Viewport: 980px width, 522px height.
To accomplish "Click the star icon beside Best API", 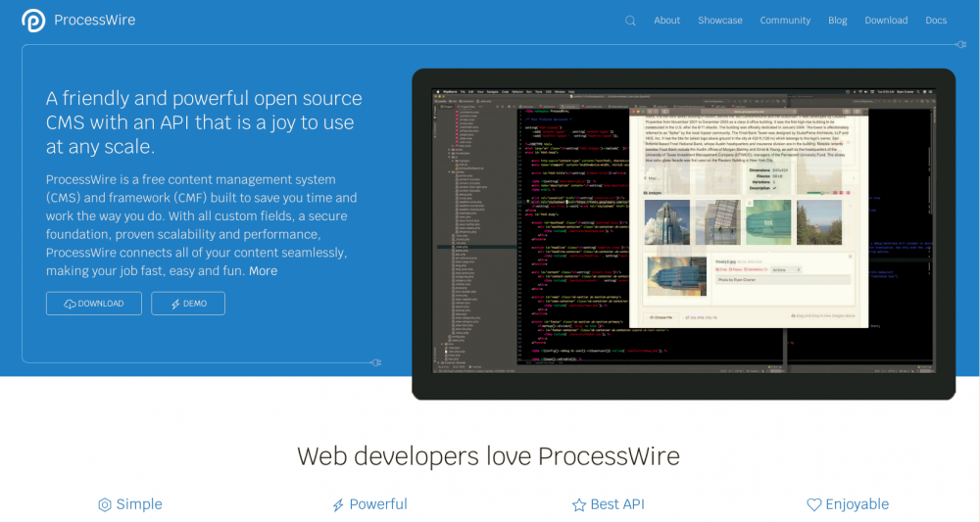I will click(x=578, y=505).
